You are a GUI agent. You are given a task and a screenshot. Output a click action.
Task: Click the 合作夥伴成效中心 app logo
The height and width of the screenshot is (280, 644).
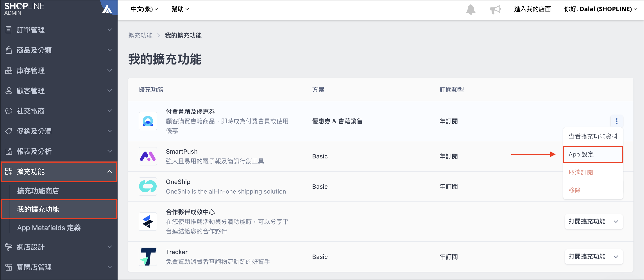[x=148, y=221]
